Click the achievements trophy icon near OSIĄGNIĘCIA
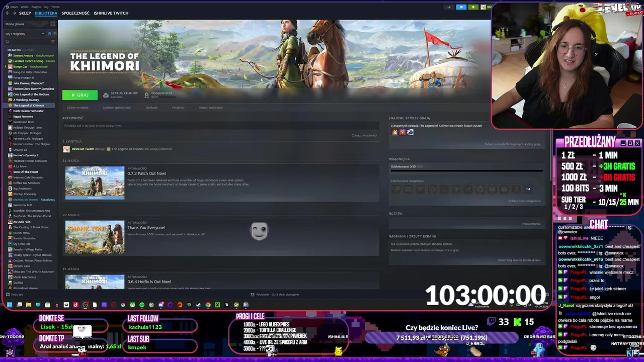This screenshot has width=644, height=362. pos(146,95)
